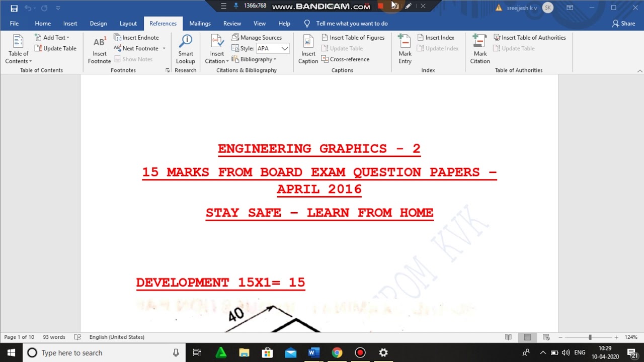Open citation Style APA combo box
644x362 pixels.
coord(273,49)
